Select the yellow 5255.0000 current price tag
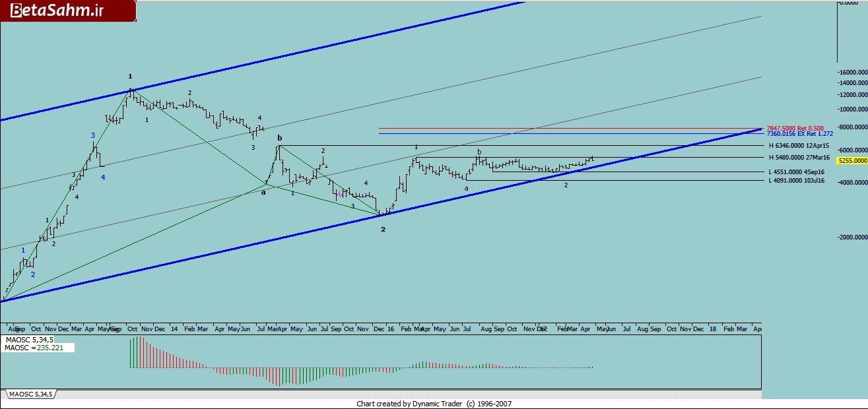The image size is (868, 409). pyautogui.click(x=851, y=160)
